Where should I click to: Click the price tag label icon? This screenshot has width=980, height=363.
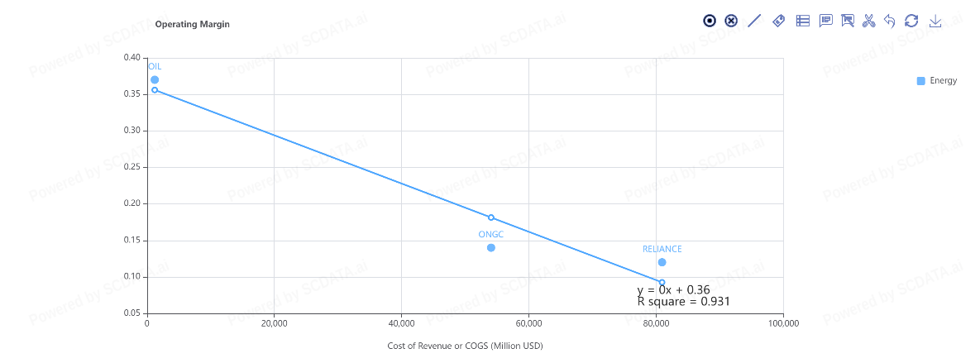[x=778, y=21]
